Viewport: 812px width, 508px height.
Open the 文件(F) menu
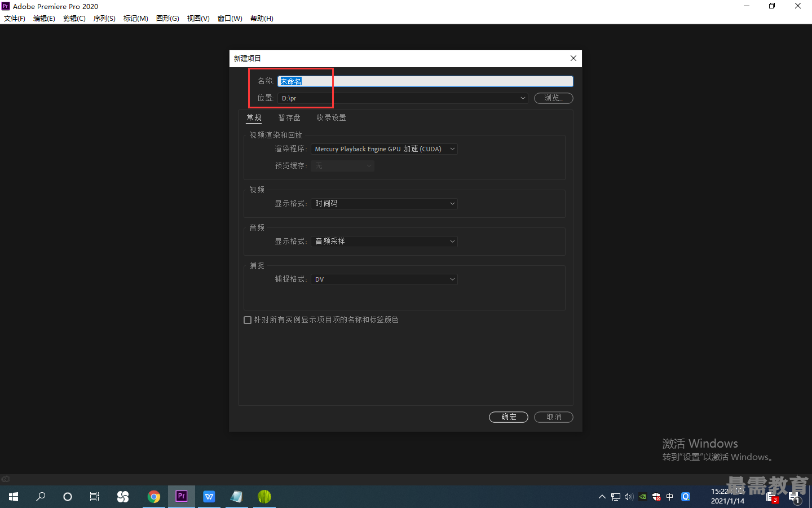[15, 19]
